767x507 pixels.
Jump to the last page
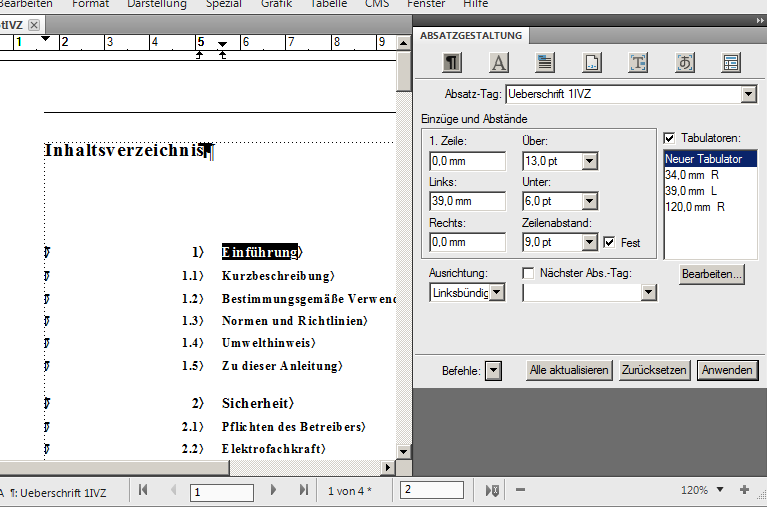click(x=304, y=490)
